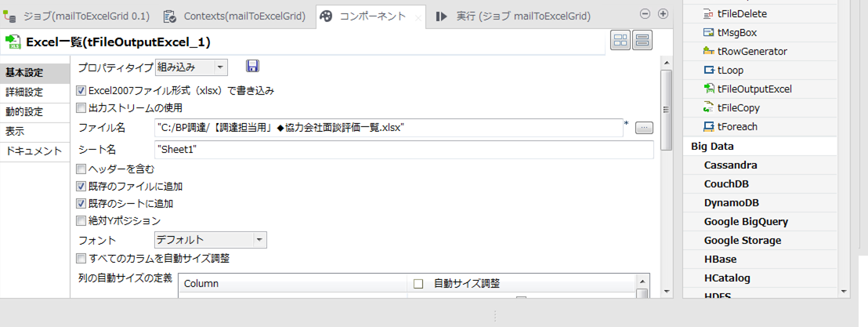Click the tFileCopy palette icon
This screenshot has height=327, width=868.
708,107
